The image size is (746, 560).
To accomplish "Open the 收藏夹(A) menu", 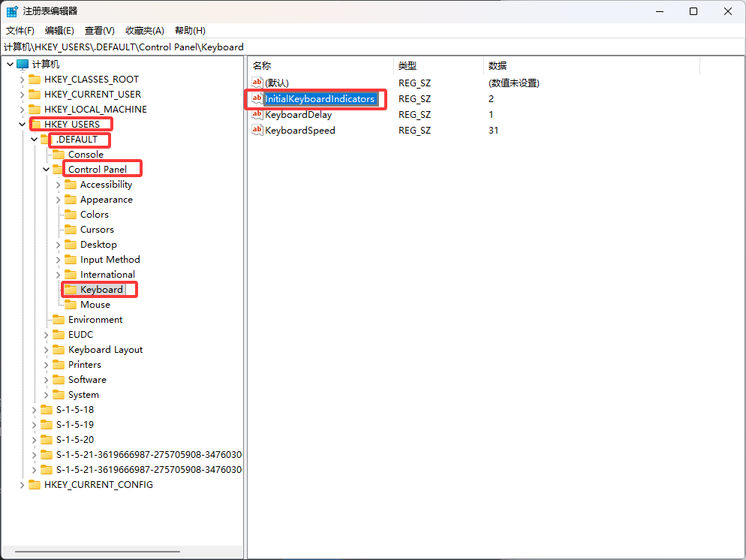I will (x=144, y=31).
